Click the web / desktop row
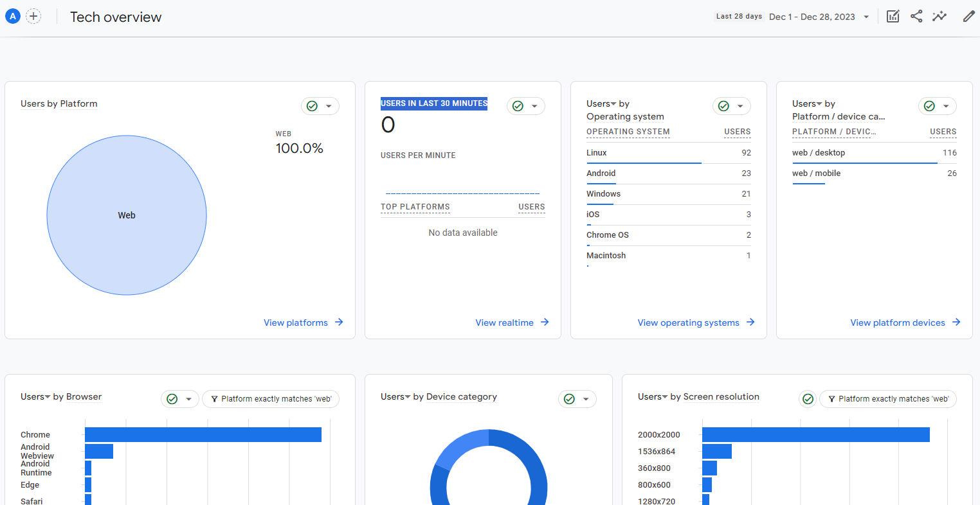The height and width of the screenshot is (505, 980). click(875, 153)
